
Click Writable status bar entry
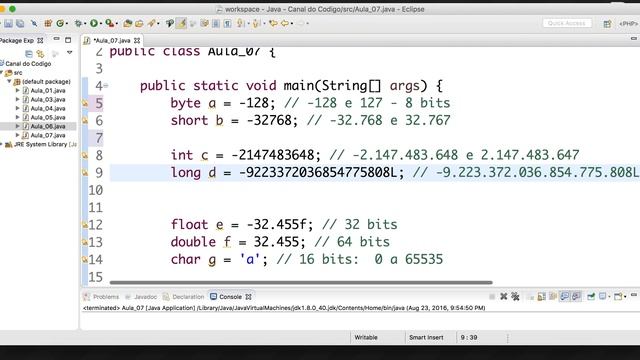[x=366, y=338]
